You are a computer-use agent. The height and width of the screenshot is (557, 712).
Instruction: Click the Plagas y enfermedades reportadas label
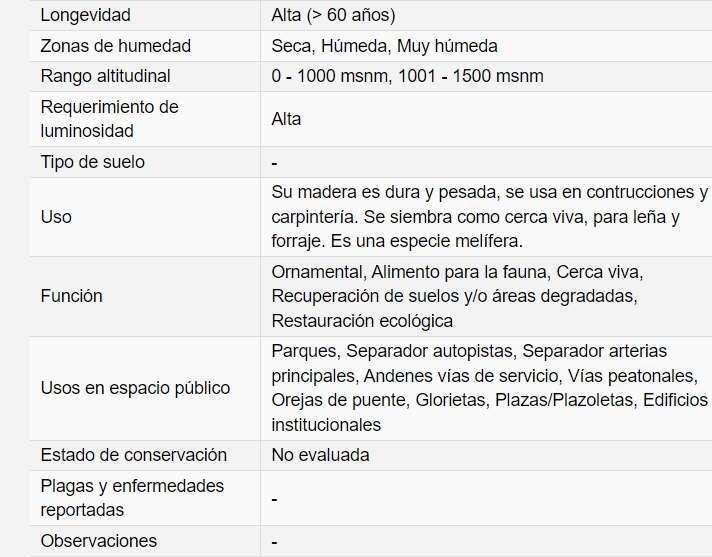[x=132, y=498]
